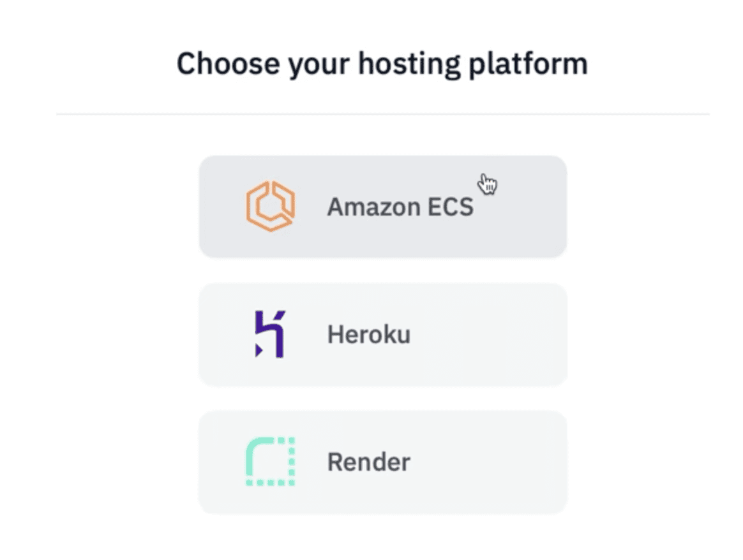Click the 'Choose your hosting platform' heading

pyautogui.click(x=383, y=63)
